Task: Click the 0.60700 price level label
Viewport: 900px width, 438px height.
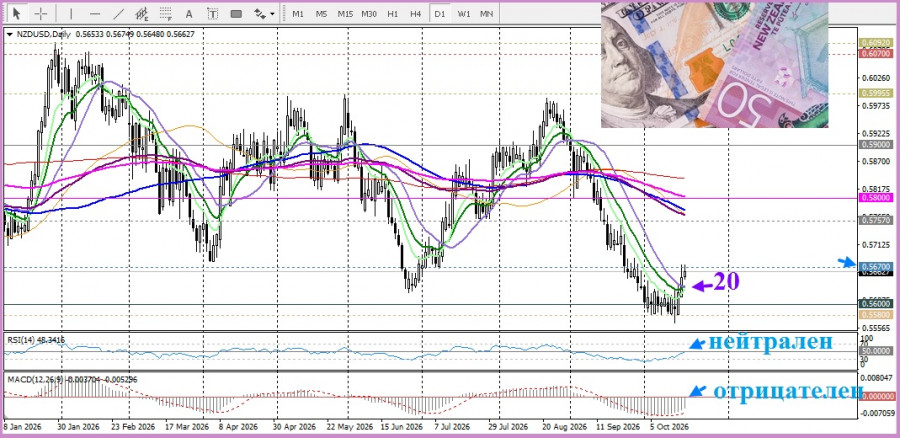Action: 875,54
